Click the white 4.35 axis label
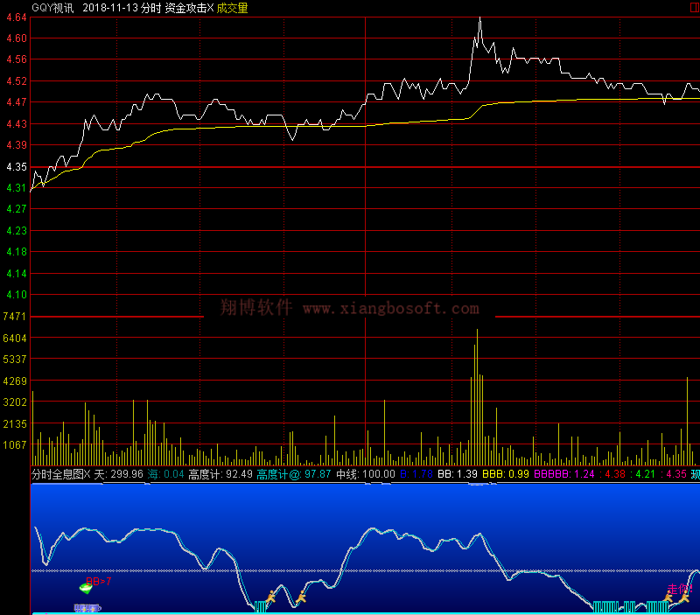 (17, 167)
